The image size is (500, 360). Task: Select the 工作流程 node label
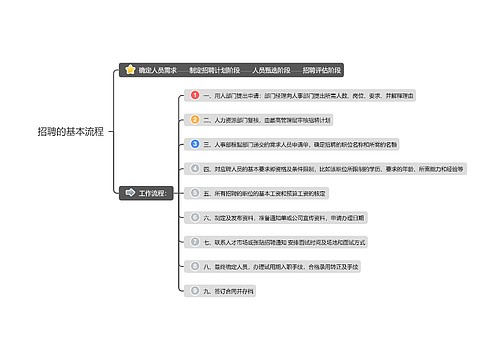coord(152,193)
